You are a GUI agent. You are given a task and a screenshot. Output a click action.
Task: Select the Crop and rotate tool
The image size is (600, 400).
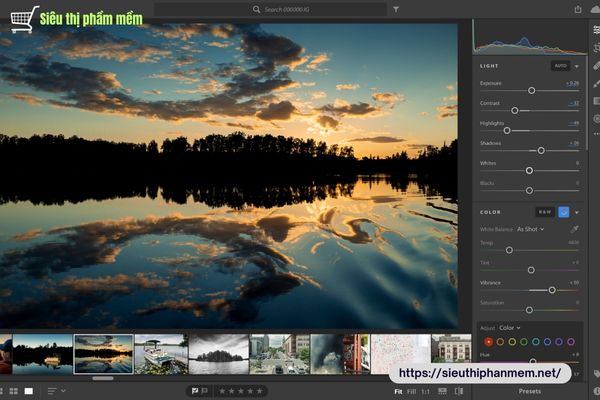click(x=596, y=47)
